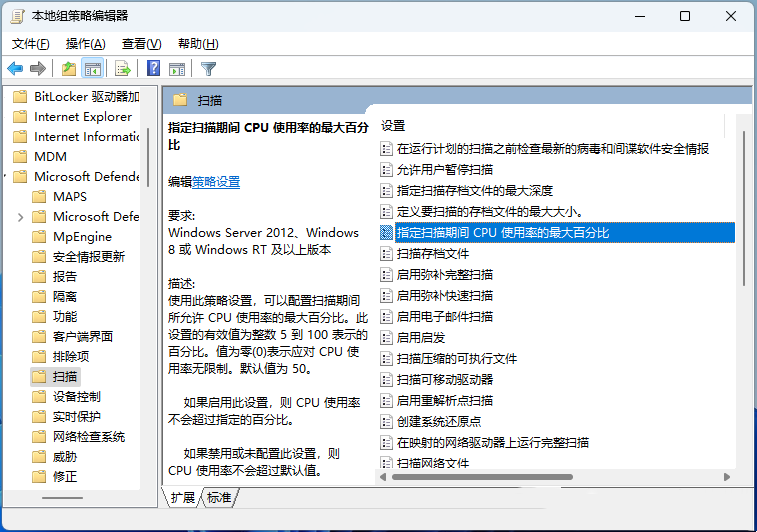
Task: Select 定义要扫描的存档文件的最大大小 setting
Action: pyautogui.click(x=491, y=211)
